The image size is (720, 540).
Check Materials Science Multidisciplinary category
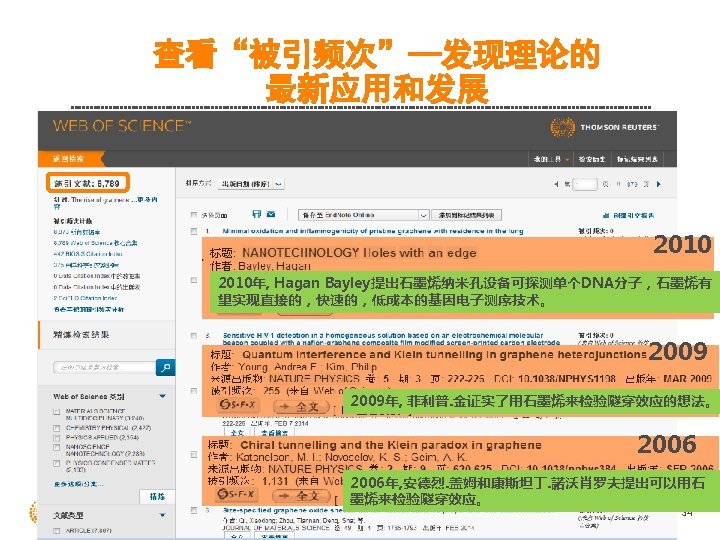pos(56,412)
